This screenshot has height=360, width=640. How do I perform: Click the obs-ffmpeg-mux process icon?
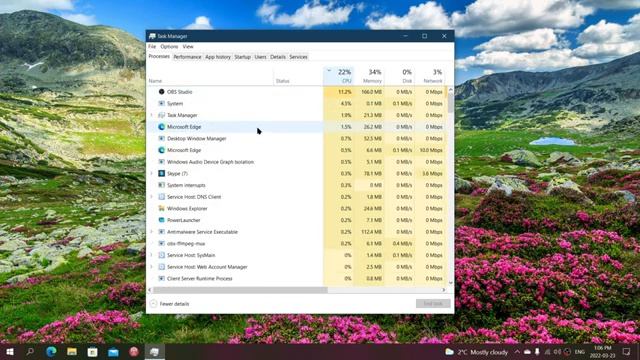(x=162, y=244)
